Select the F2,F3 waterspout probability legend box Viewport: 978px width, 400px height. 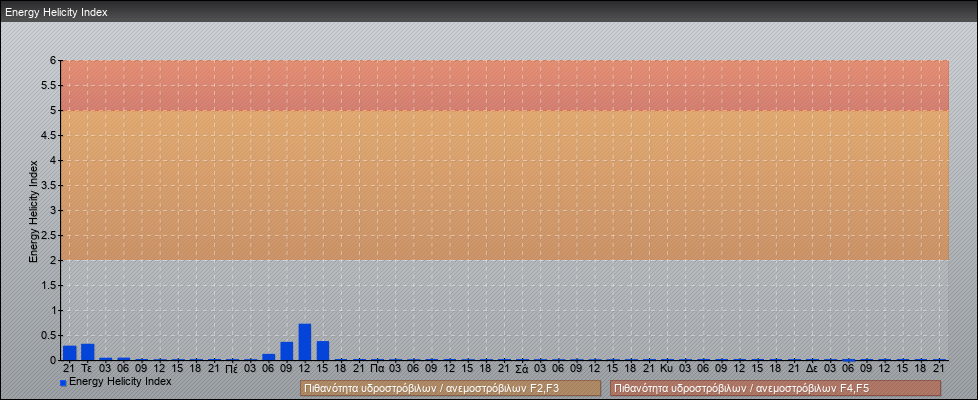point(450,388)
